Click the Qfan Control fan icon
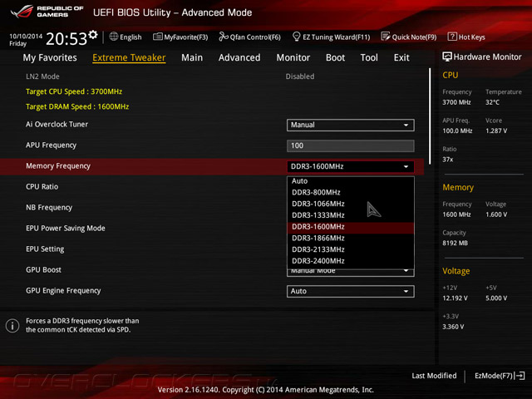Viewport: 532px width, 399px height. click(224, 37)
